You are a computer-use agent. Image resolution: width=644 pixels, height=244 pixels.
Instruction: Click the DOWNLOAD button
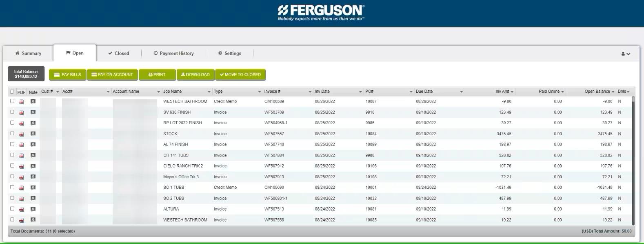(x=195, y=75)
